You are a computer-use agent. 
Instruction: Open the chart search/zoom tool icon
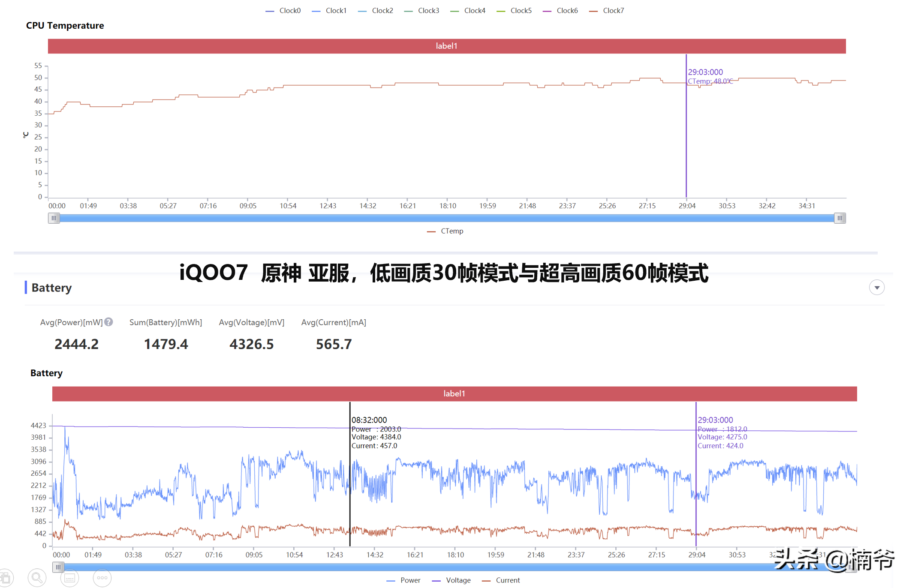point(37,577)
